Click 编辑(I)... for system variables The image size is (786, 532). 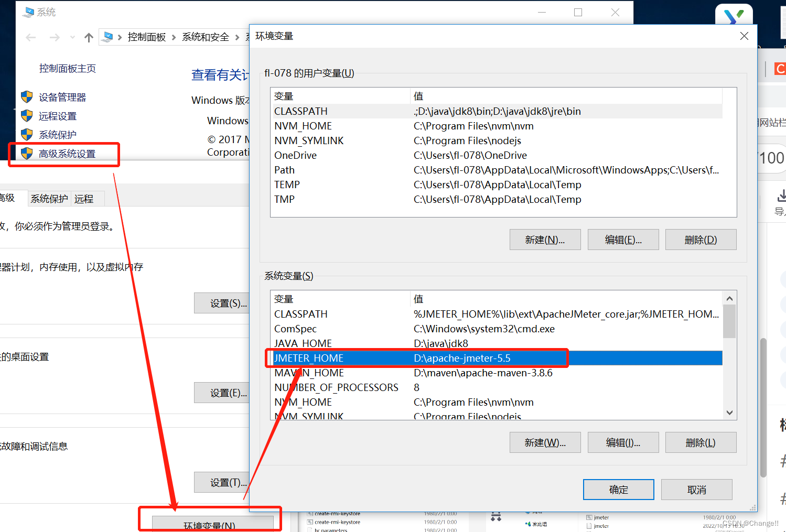(x=623, y=442)
